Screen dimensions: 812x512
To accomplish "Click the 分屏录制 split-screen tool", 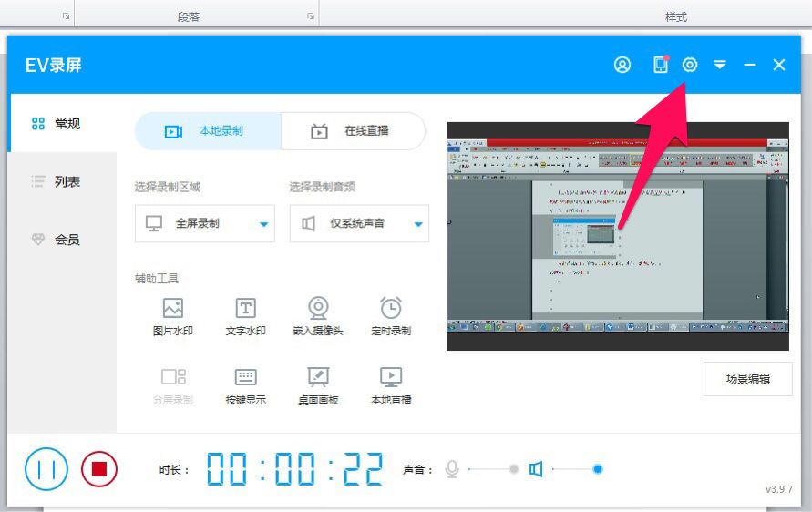I will coord(173,386).
